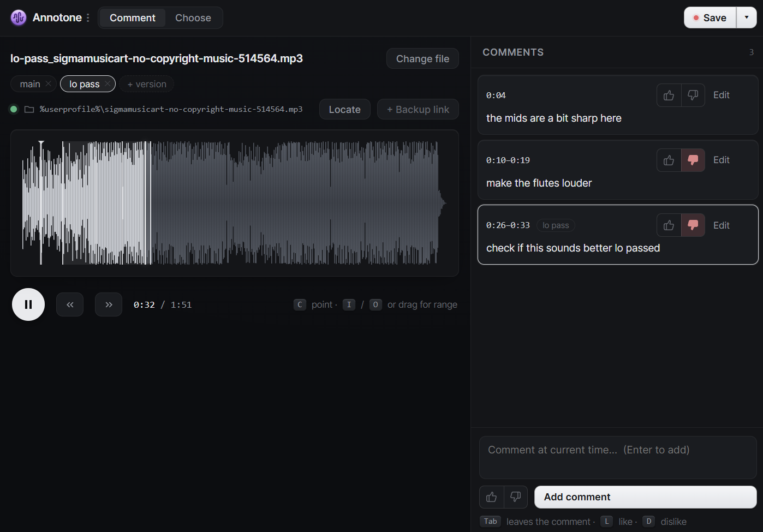
Task: Switch to the Comment tab
Action: click(133, 17)
